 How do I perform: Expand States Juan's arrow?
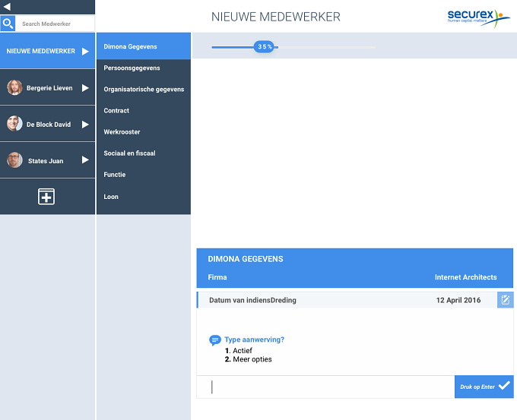(x=85, y=159)
